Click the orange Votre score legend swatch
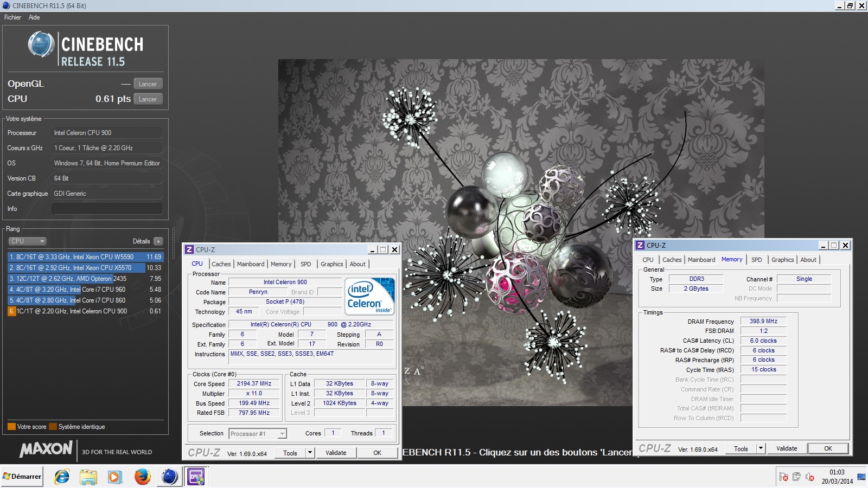Viewport: 868px width, 488px height. (11, 427)
